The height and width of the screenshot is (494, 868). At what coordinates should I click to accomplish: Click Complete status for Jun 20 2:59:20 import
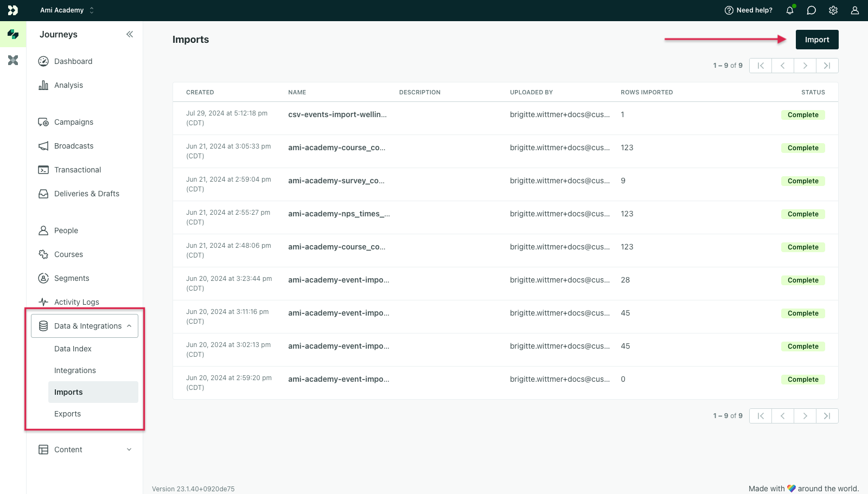803,380
